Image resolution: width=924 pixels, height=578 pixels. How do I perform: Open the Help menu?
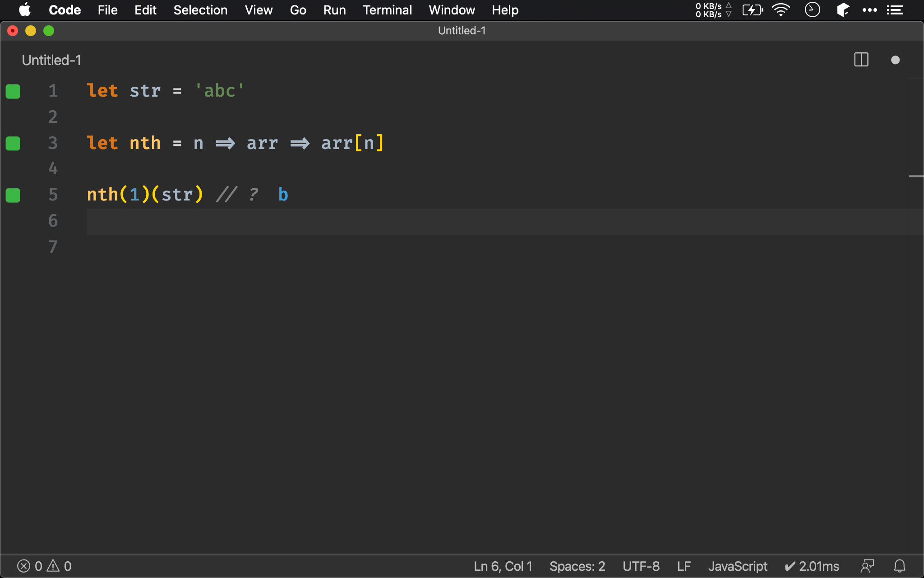point(505,10)
